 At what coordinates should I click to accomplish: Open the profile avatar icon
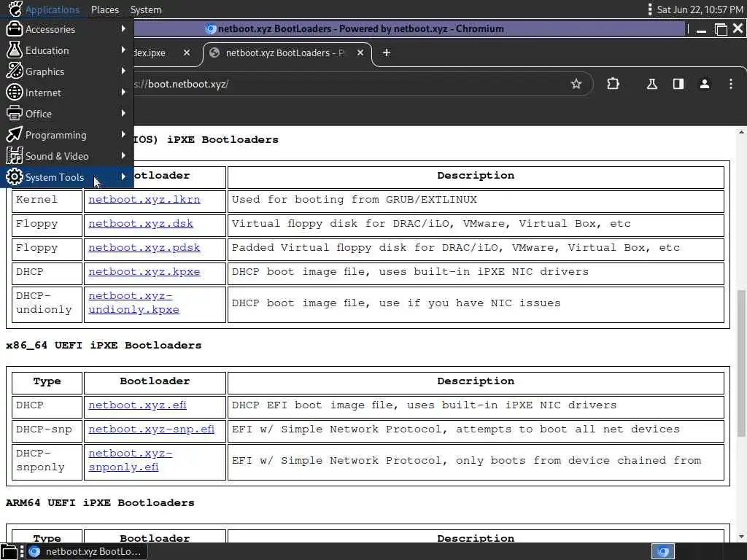pyautogui.click(x=705, y=85)
